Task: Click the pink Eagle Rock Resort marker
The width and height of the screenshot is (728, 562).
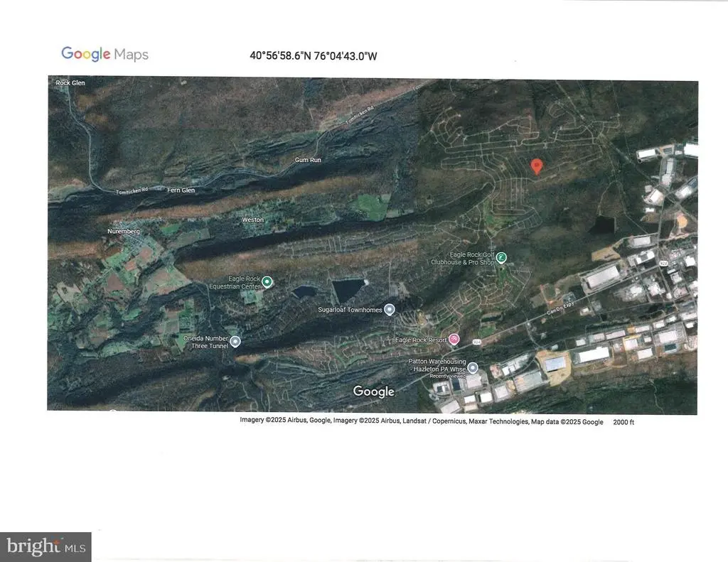Action: click(x=454, y=340)
